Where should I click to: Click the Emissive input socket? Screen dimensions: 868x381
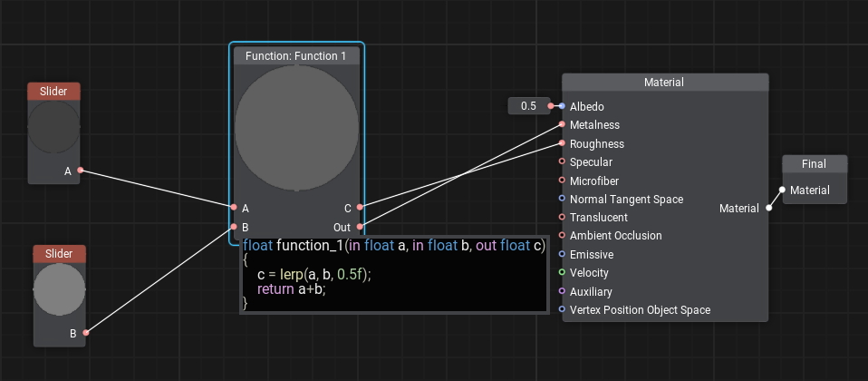(x=562, y=255)
